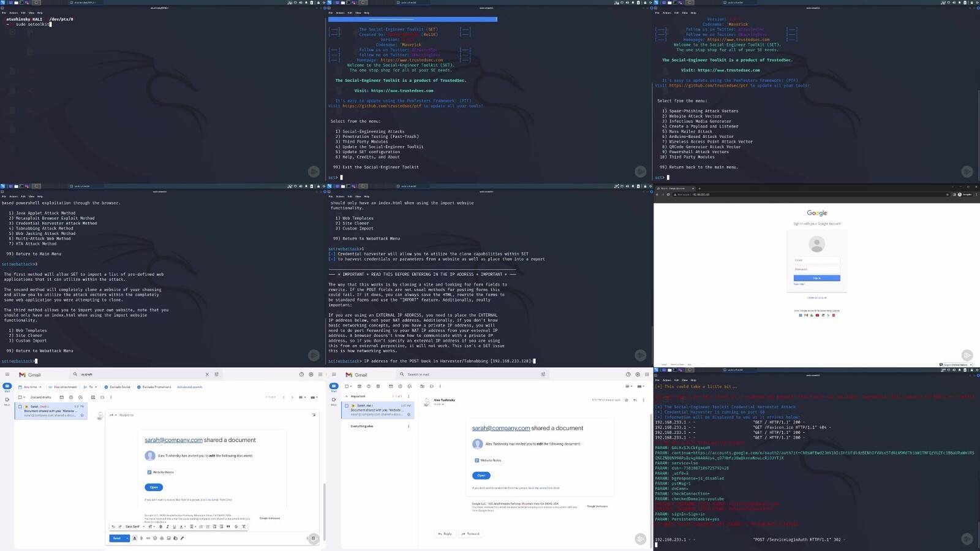Collapse the Important section in reading view
The height and width of the screenshot is (551, 980).
point(347,396)
